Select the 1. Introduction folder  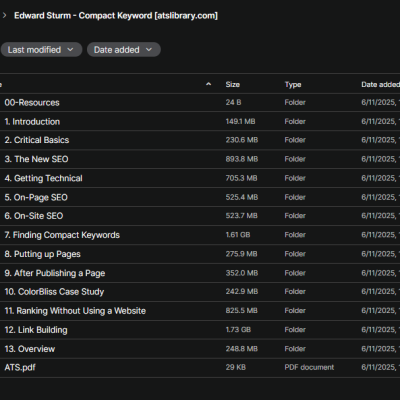pyautogui.click(x=32, y=121)
